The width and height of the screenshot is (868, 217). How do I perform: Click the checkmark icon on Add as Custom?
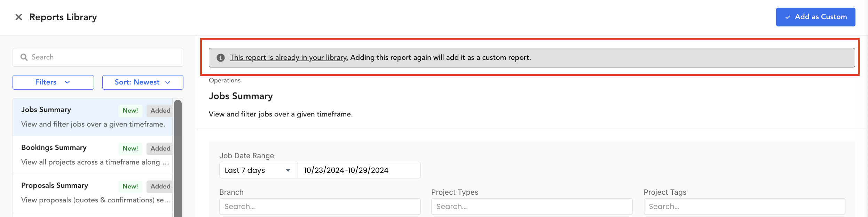[x=788, y=17]
